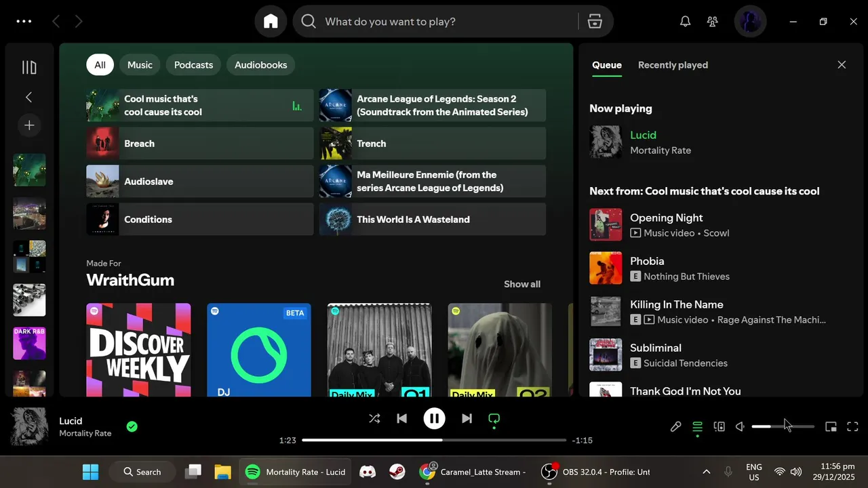
Task: Pause the current song
Action: (x=434, y=419)
